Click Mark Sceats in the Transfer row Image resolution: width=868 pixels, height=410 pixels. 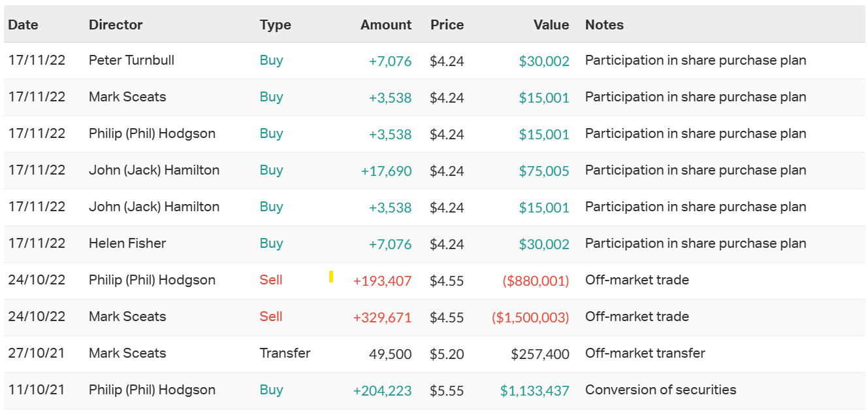127,354
